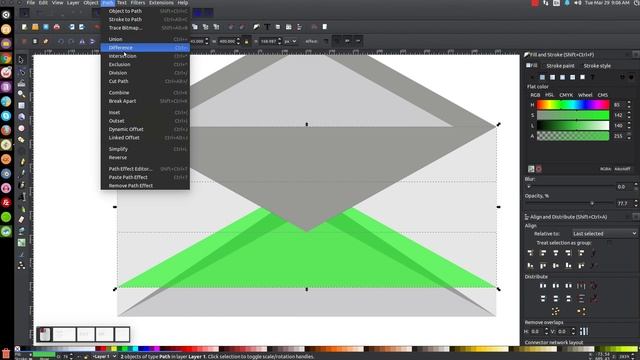The width and height of the screenshot is (640, 360).
Task: Open the Relative to Last selected dropdown
Action: point(604,233)
